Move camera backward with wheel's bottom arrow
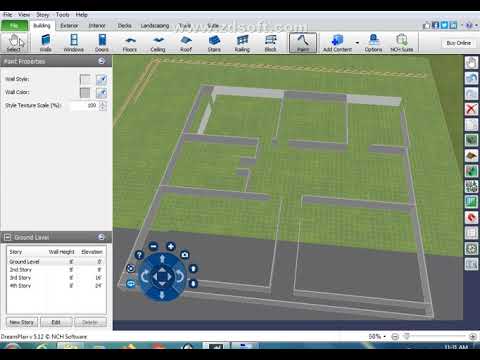Image resolution: width=480 pixels, height=360 pixels. (162, 294)
